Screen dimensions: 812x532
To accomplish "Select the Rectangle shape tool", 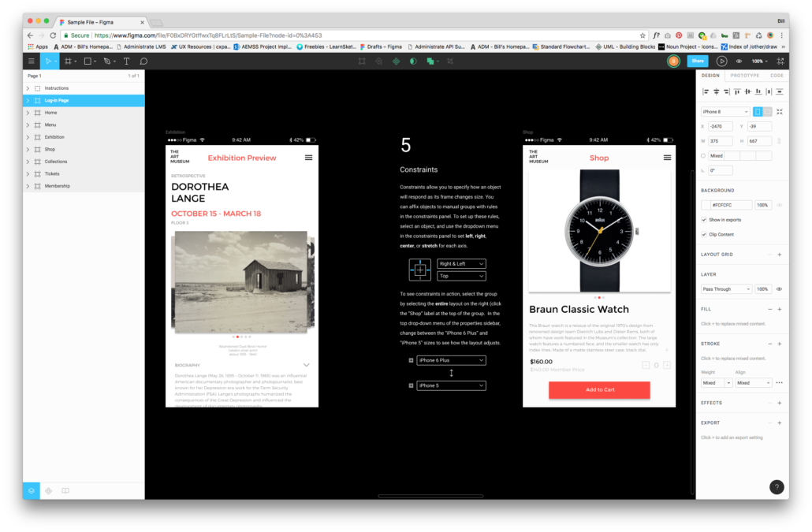I will coord(88,61).
